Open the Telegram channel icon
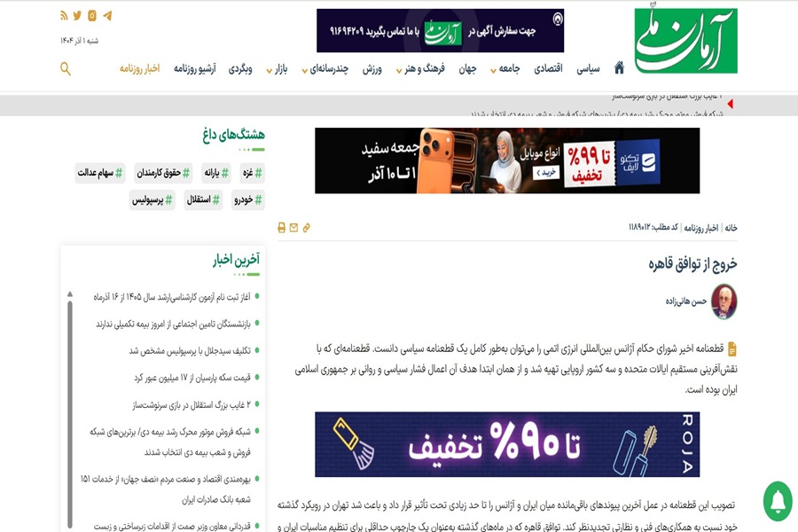798x532 pixels. 107,16
